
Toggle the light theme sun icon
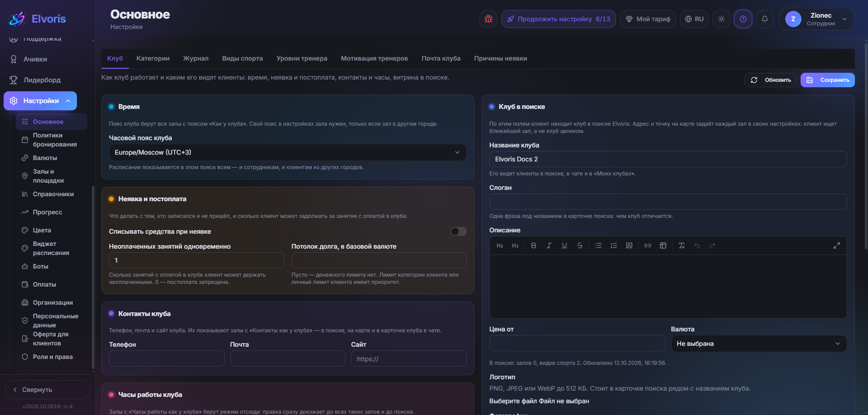721,19
